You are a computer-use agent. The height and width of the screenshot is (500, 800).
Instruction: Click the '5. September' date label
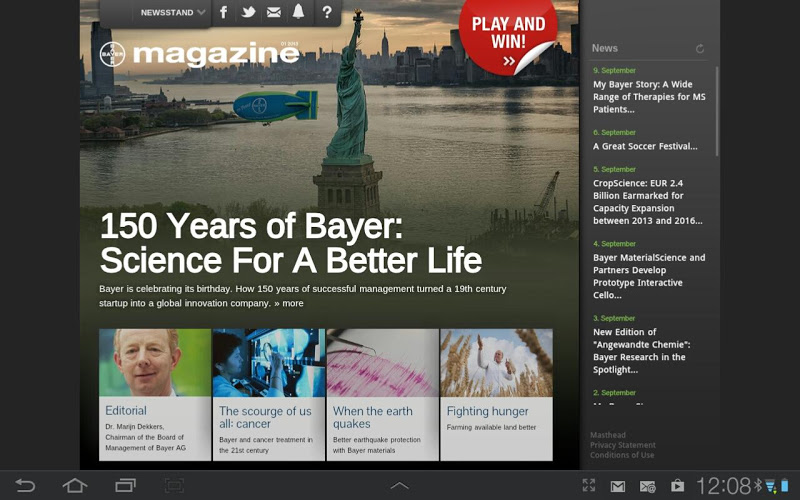614,169
